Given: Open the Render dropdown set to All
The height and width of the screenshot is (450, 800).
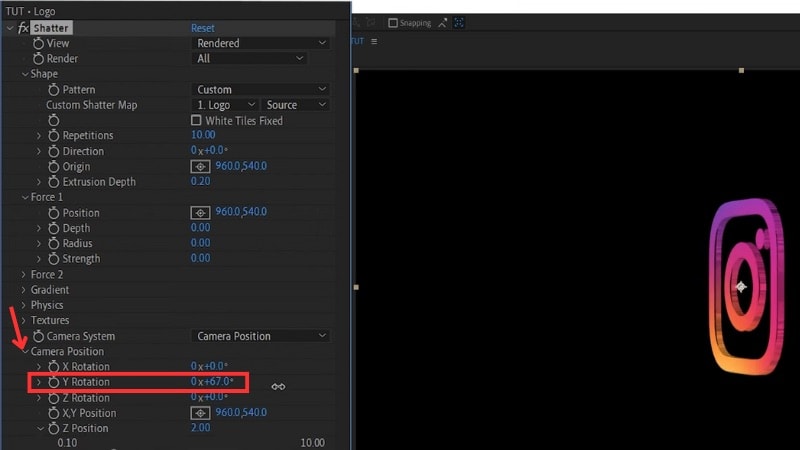Looking at the screenshot, I should pos(249,59).
